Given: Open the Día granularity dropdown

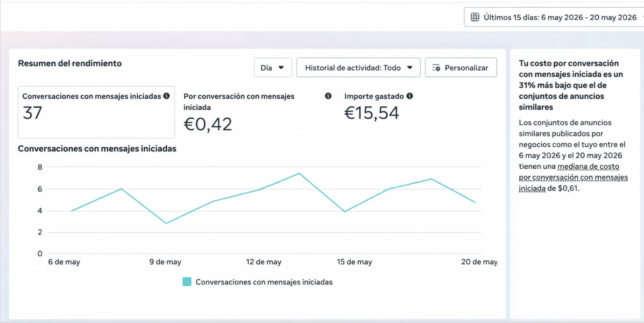Looking at the screenshot, I should pos(273,68).
